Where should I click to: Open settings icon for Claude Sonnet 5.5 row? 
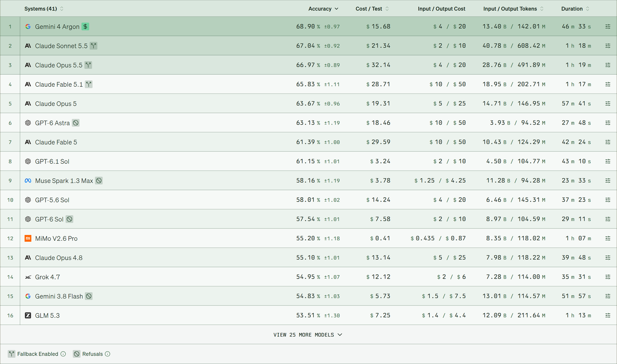coord(608,46)
